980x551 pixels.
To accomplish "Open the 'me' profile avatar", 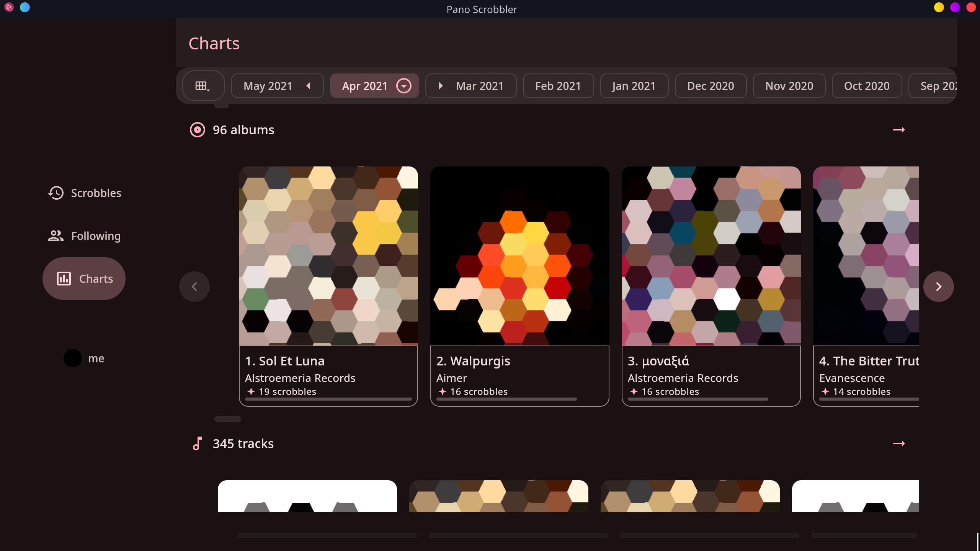I will 73,358.
